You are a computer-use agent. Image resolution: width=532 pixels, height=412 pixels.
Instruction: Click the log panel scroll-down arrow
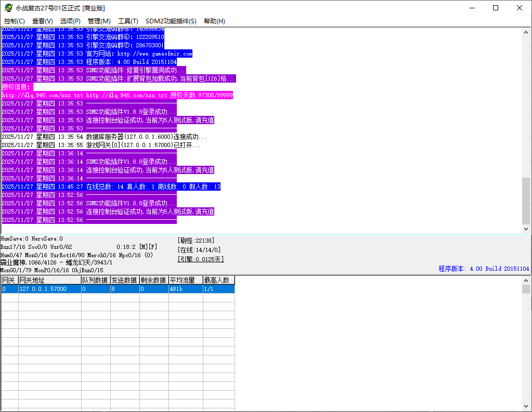526,229
